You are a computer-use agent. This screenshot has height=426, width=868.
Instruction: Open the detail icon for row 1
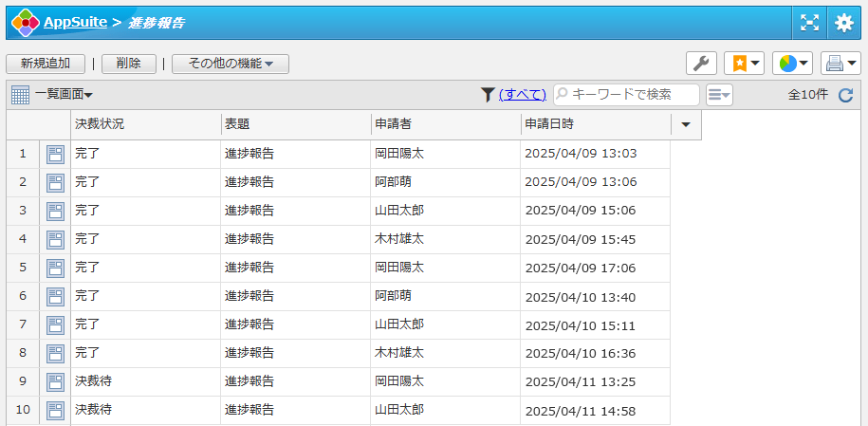click(55, 154)
